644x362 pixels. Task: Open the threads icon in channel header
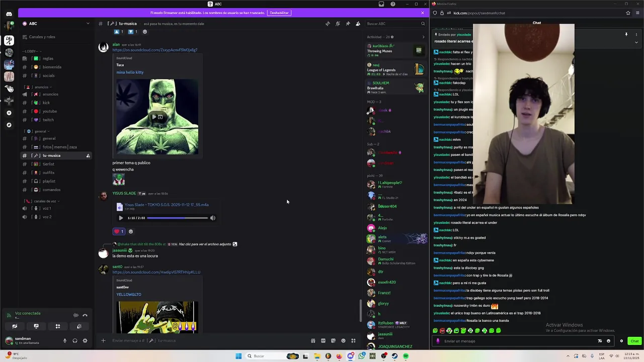click(328, 24)
